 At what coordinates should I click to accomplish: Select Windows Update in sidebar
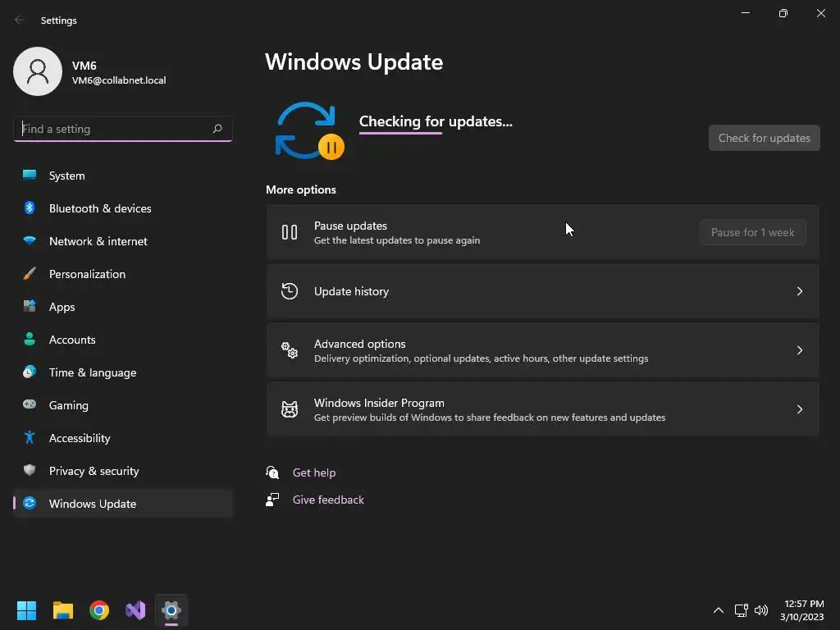coord(123,503)
